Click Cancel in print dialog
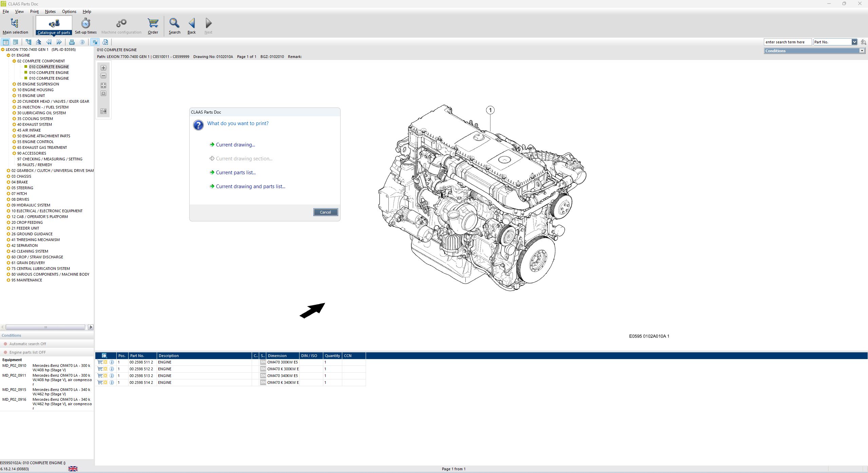868x473 pixels. (325, 212)
